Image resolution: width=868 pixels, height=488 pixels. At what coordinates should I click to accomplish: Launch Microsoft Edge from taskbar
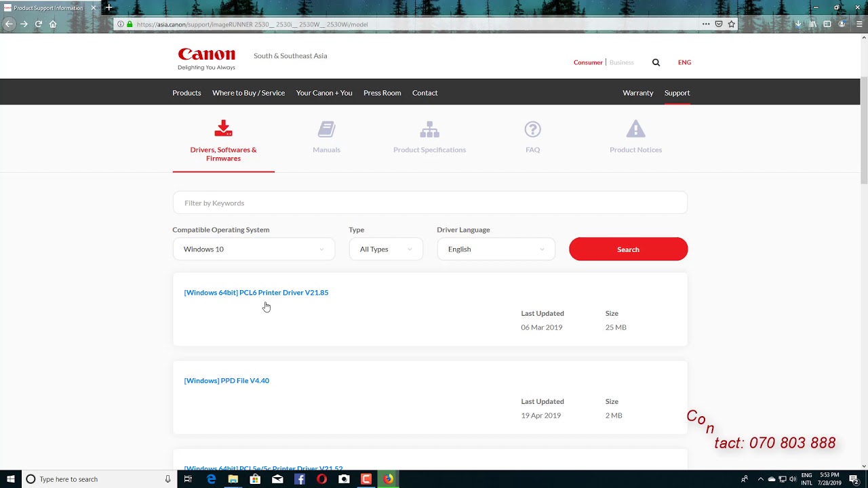tap(211, 479)
